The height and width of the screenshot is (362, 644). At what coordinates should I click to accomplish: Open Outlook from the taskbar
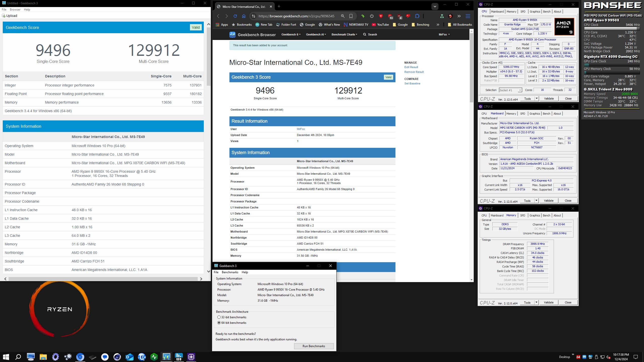tap(130, 357)
